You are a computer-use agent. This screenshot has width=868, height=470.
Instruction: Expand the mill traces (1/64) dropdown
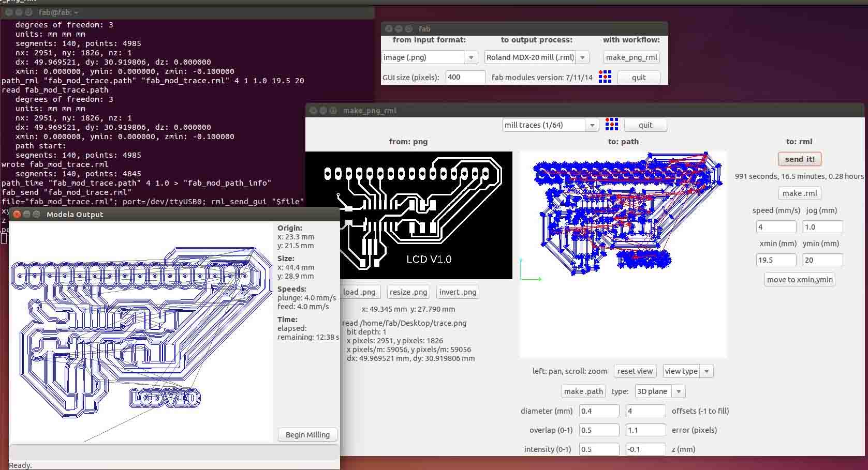551,125
